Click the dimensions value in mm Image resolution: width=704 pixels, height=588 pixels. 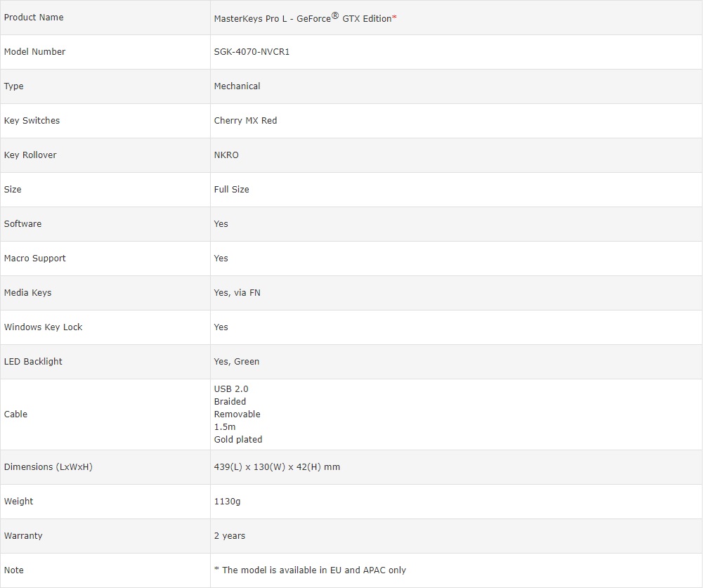pyautogui.click(x=277, y=467)
